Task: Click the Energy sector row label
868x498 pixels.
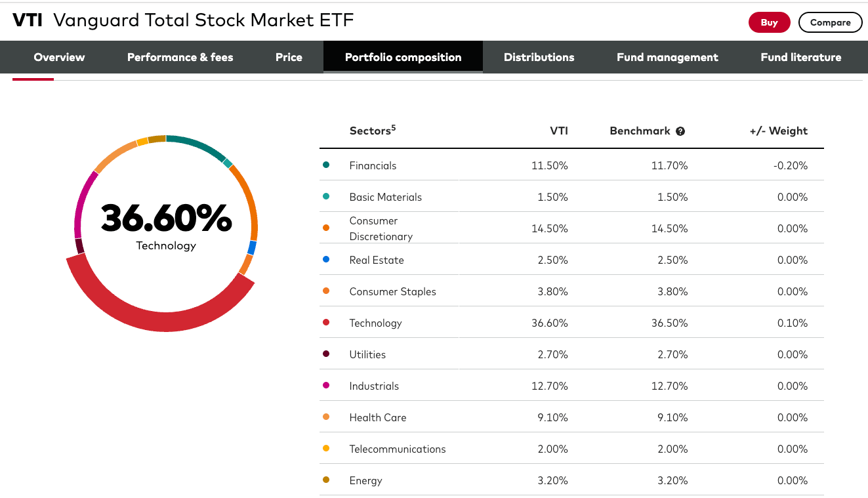Action: 365,480
